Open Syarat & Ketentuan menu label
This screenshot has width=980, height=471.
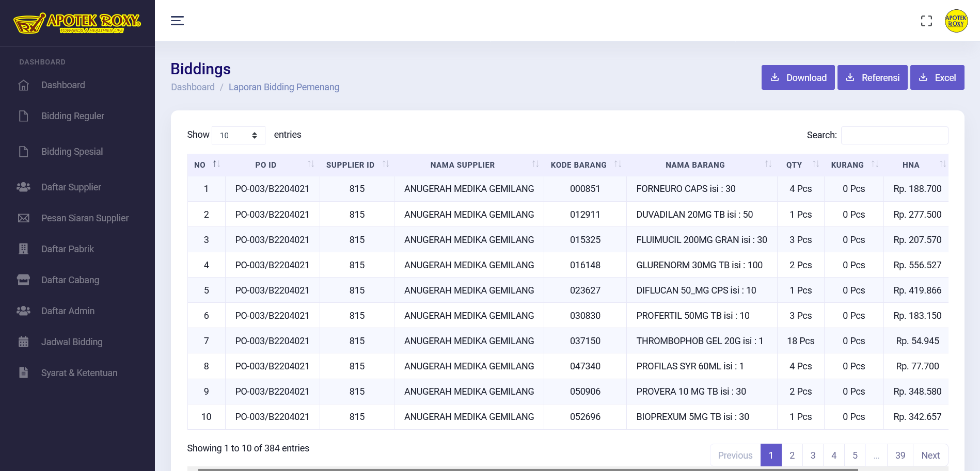[x=80, y=373]
